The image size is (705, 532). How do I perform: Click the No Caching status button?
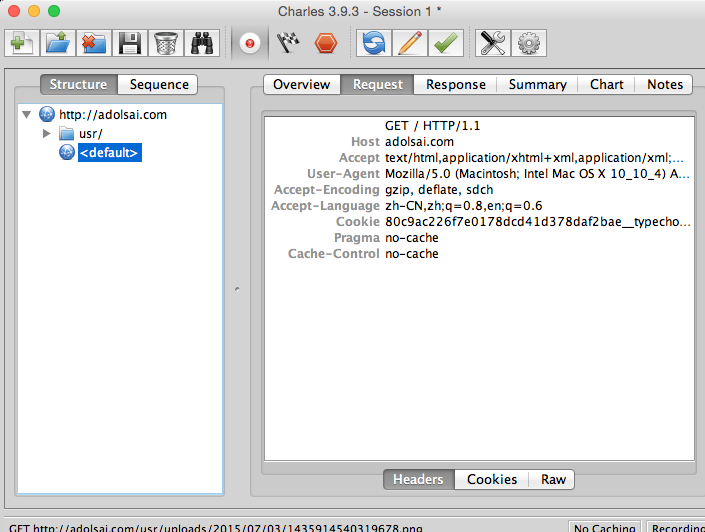(x=605, y=527)
